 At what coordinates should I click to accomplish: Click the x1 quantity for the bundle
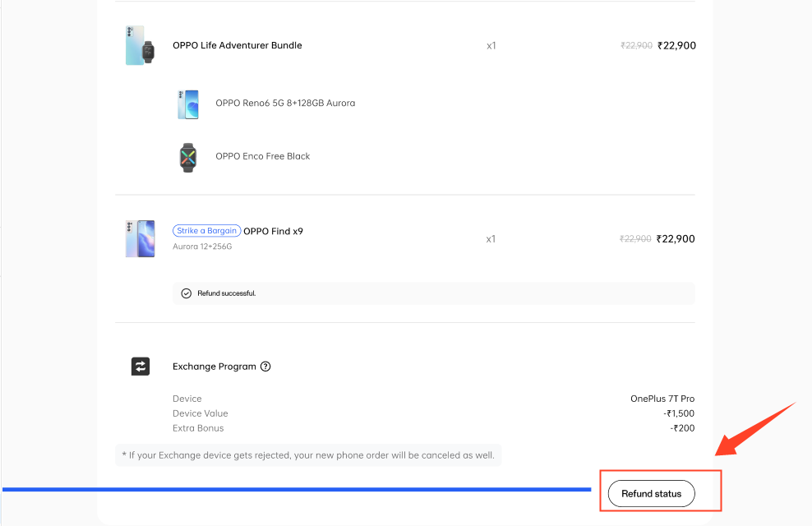[x=491, y=46]
